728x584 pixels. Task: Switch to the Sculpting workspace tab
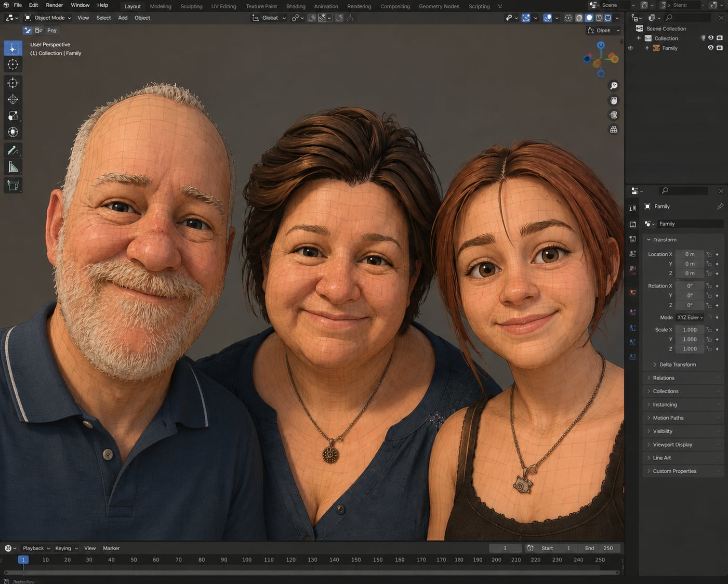coord(191,6)
